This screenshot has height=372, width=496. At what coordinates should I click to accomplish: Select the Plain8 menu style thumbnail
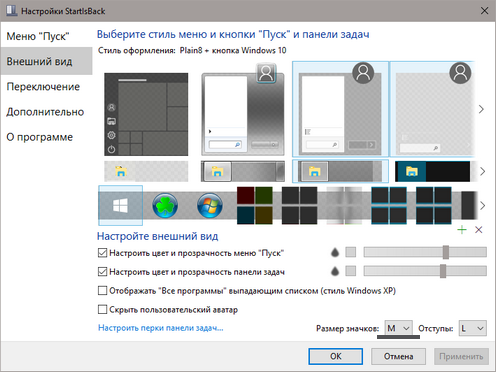point(340,109)
